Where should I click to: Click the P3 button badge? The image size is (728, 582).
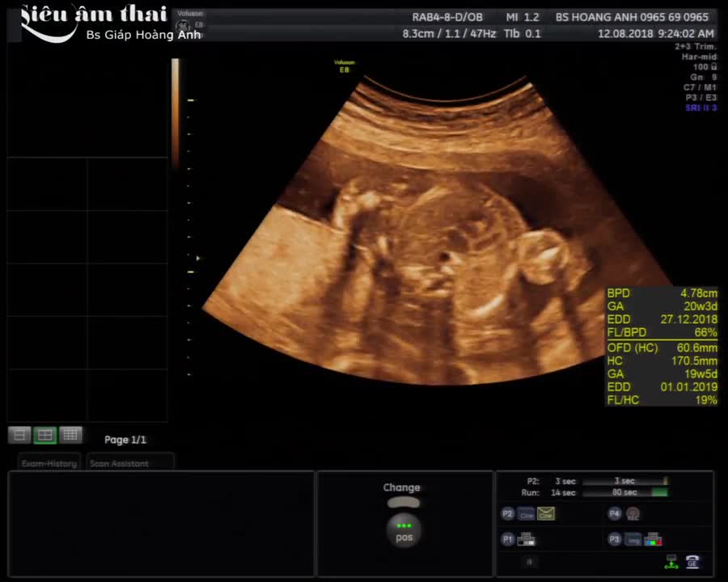tap(614, 539)
